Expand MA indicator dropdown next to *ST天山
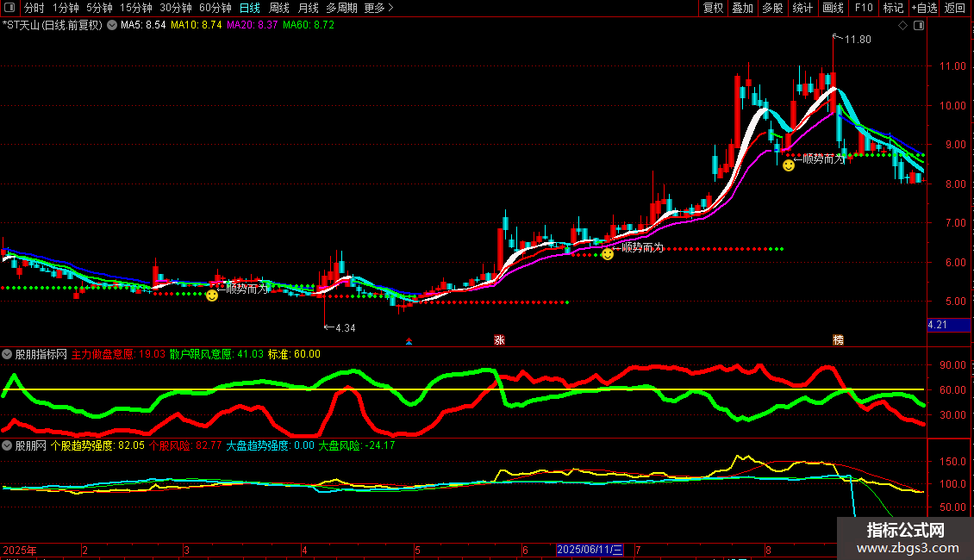The image size is (974, 560). (112, 26)
